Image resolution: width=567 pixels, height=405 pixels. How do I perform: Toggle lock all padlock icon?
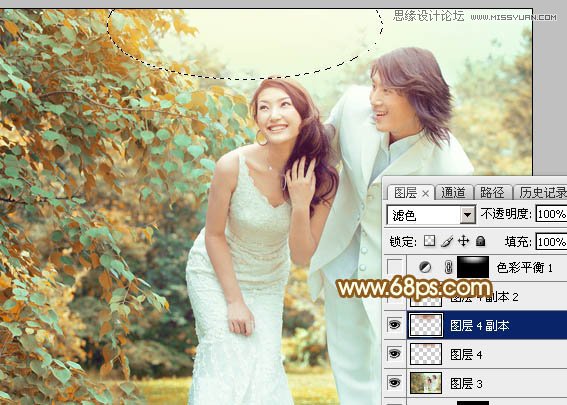[x=481, y=241]
